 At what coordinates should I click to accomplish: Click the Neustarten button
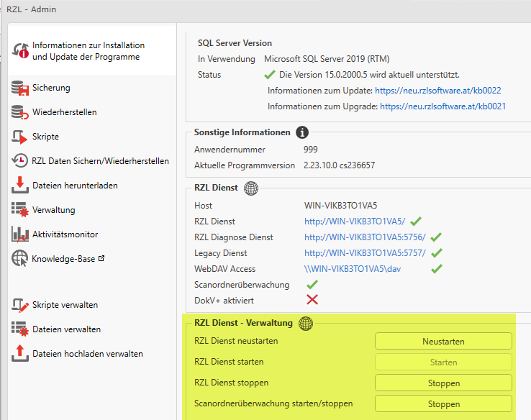pyautogui.click(x=443, y=341)
